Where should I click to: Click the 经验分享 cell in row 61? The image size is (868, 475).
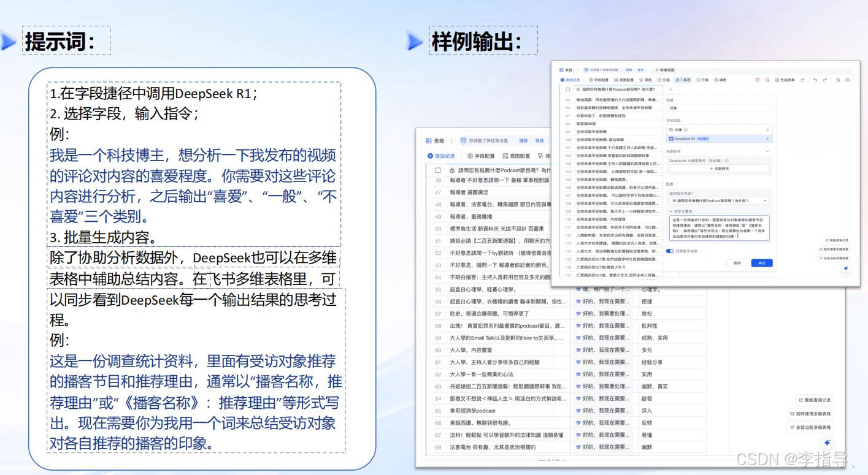point(672,362)
